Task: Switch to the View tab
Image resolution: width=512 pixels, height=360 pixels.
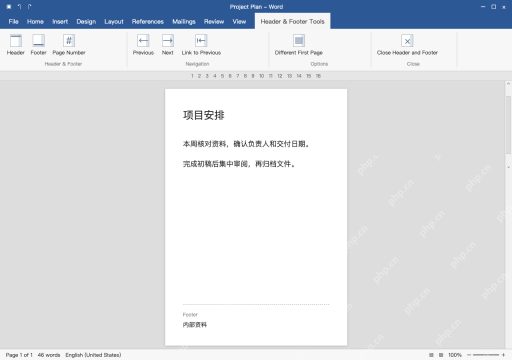Action: click(x=239, y=21)
